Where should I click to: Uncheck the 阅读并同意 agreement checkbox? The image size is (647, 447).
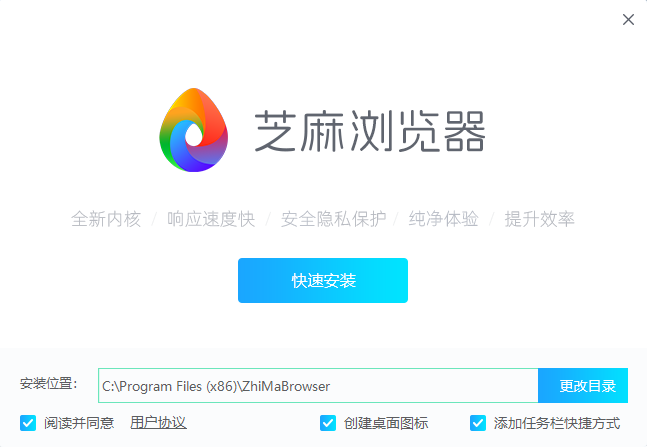coord(28,423)
